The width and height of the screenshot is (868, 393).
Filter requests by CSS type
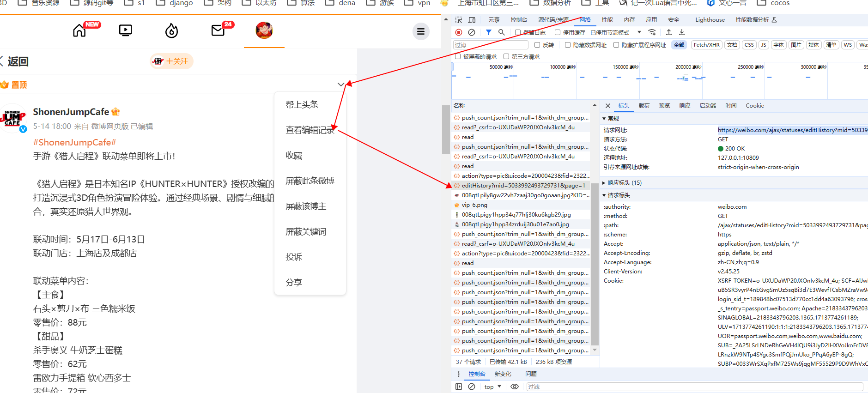click(x=749, y=45)
